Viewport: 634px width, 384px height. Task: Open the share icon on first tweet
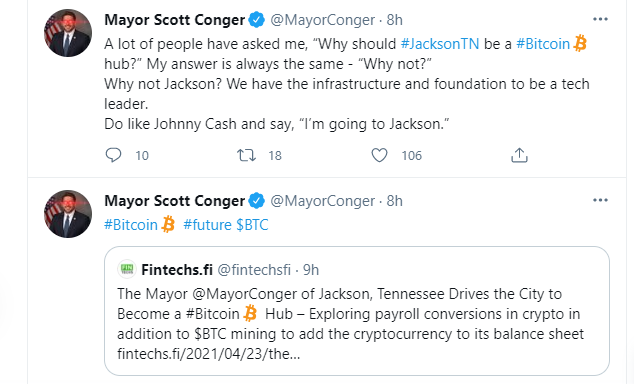519,155
